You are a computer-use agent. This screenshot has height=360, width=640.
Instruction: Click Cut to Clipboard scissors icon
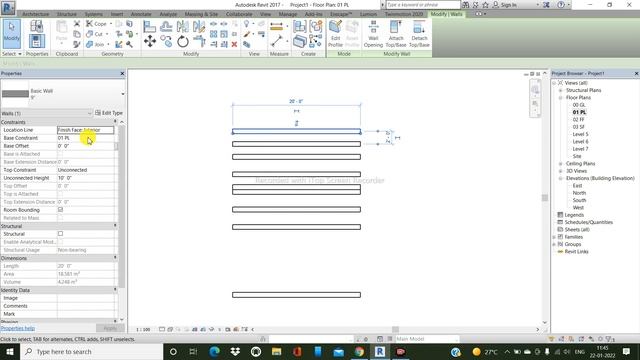point(77,24)
